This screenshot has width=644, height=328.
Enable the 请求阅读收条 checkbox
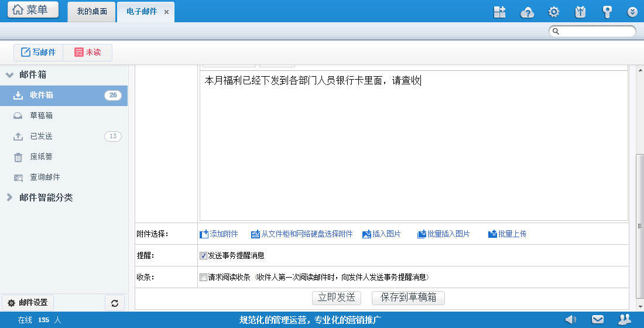point(203,277)
